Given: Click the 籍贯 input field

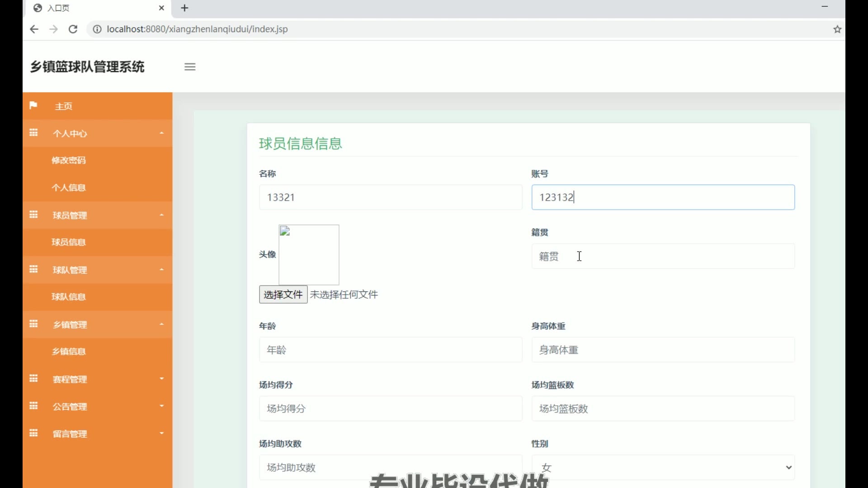Looking at the screenshot, I should pyautogui.click(x=663, y=257).
